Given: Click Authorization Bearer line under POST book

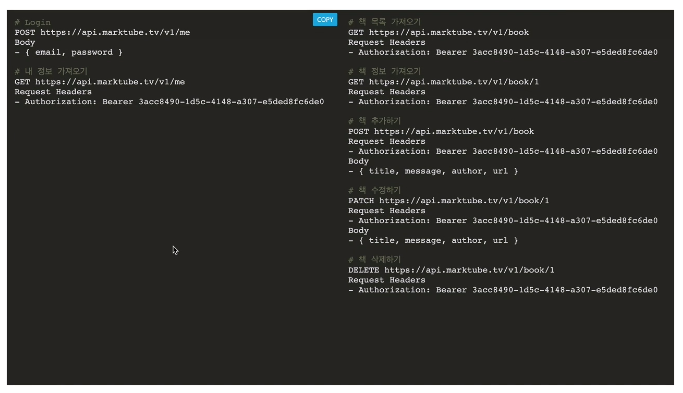Looking at the screenshot, I should 503,152.
